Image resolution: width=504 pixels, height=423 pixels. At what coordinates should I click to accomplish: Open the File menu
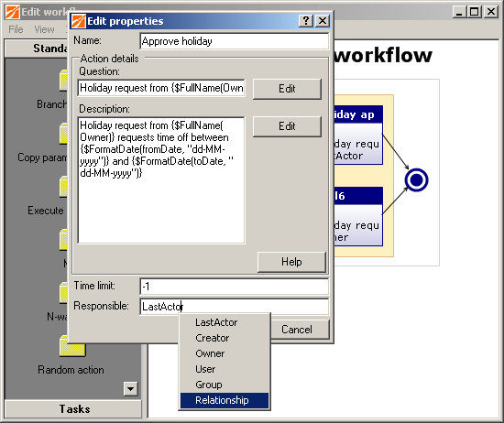click(x=16, y=29)
